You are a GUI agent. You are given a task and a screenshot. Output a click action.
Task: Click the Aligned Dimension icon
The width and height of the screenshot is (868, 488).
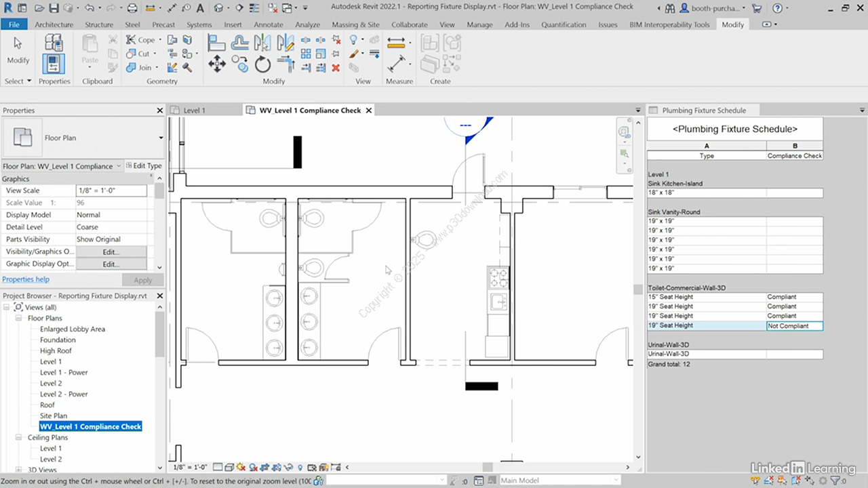[395, 64]
